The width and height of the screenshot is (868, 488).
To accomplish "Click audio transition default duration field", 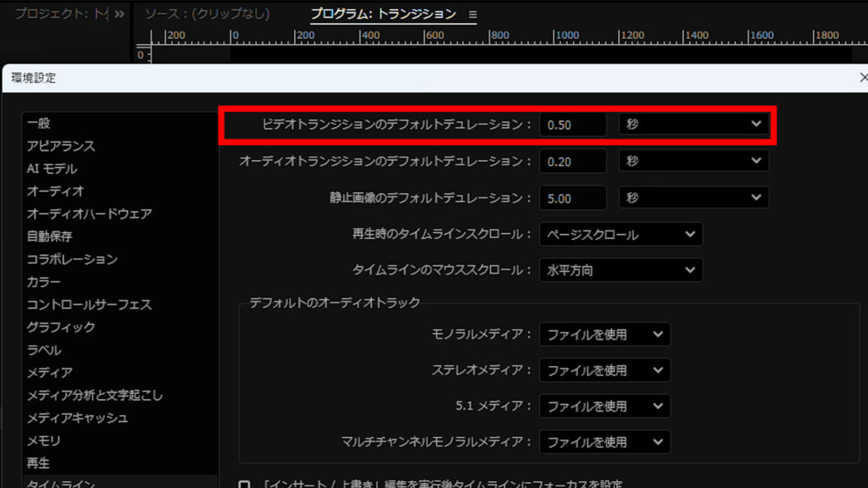I will 572,161.
